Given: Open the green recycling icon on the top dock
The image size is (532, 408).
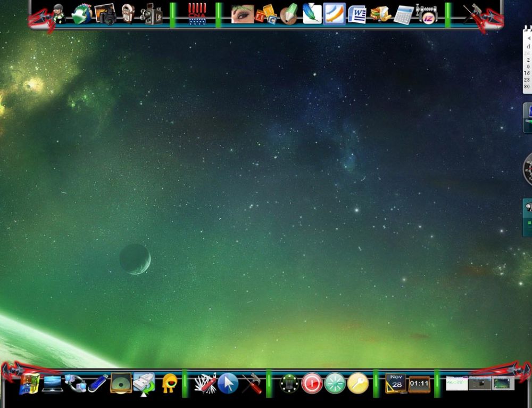Looking at the screenshot, I should coord(80,15).
